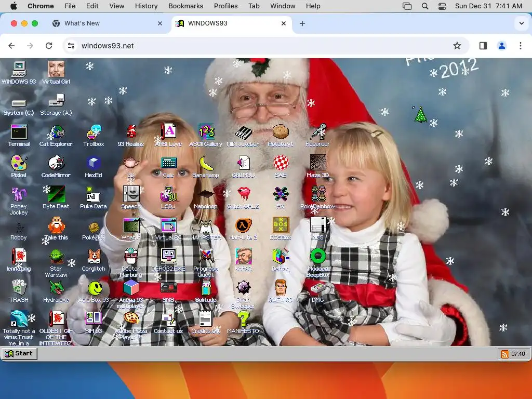Open the ASCII Gallery icon

coord(206,132)
